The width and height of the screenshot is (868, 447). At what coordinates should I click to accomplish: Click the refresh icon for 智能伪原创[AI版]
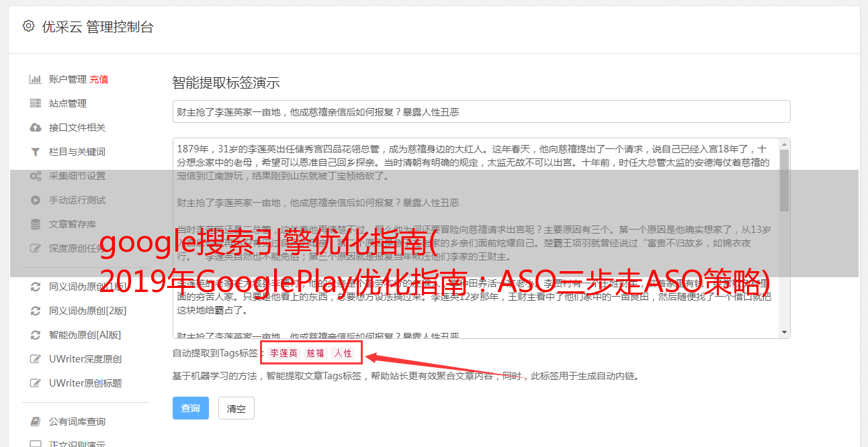click(36, 335)
